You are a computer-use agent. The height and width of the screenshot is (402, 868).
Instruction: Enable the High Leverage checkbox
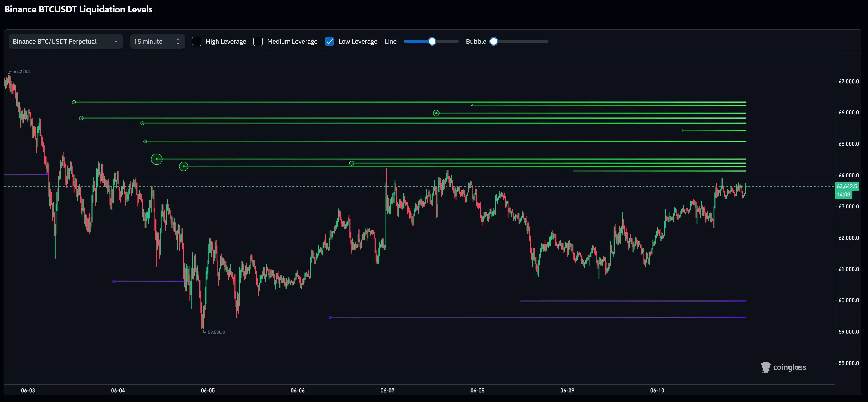click(x=196, y=42)
